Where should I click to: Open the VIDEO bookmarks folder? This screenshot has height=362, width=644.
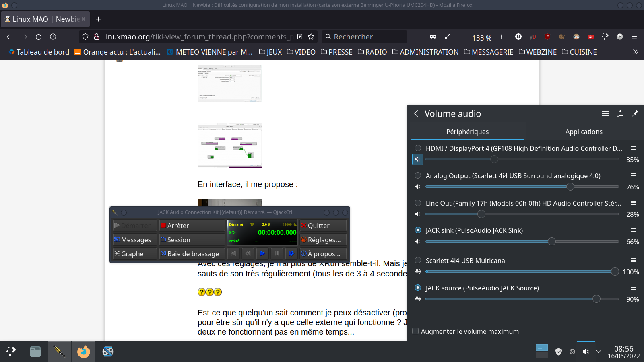pyautogui.click(x=301, y=52)
